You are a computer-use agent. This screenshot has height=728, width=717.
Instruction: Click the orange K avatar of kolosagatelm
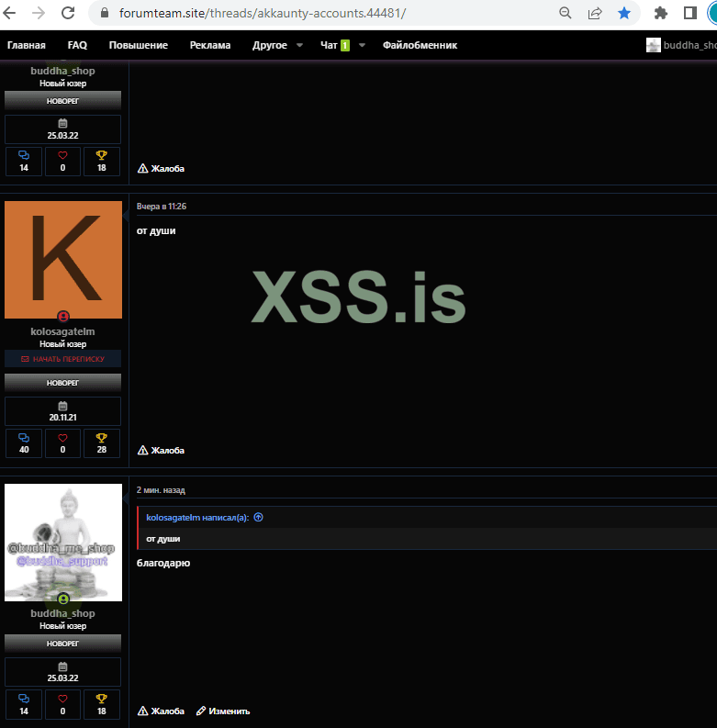point(63,260)
